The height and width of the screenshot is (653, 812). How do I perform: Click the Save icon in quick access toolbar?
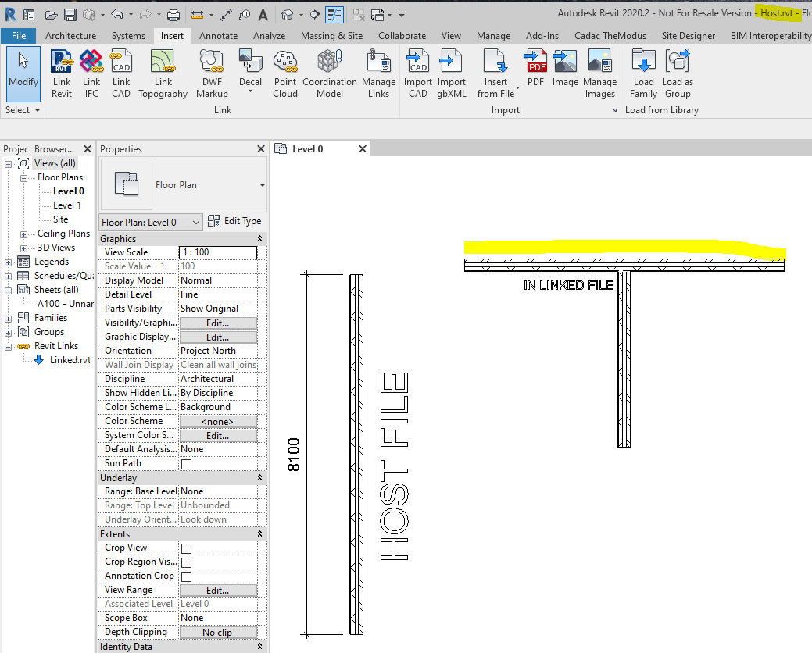tap(70, 15)
